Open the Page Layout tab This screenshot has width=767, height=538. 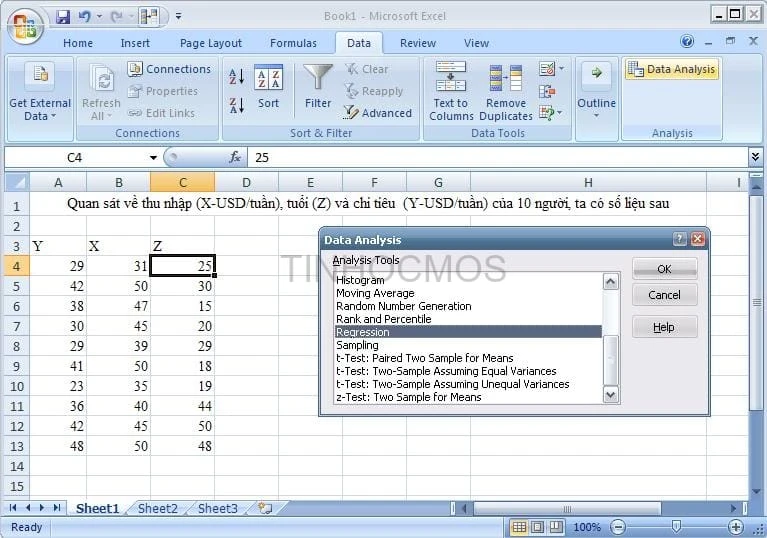point(211,43)
